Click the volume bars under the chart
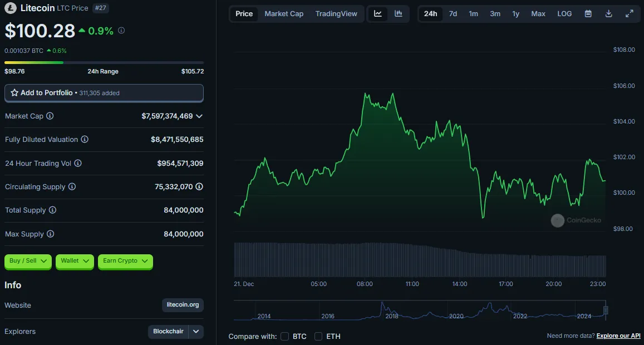This screenshot has height=345, width=644. 420,259
